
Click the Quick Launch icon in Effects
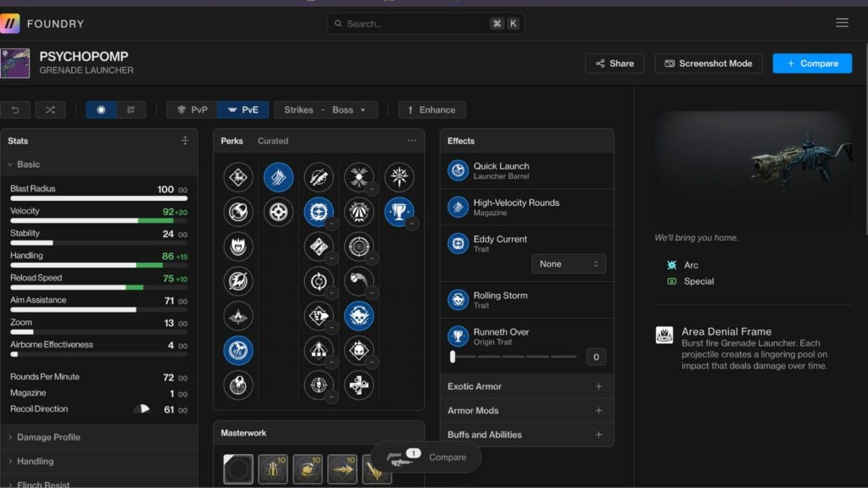(x=458, y=170)
